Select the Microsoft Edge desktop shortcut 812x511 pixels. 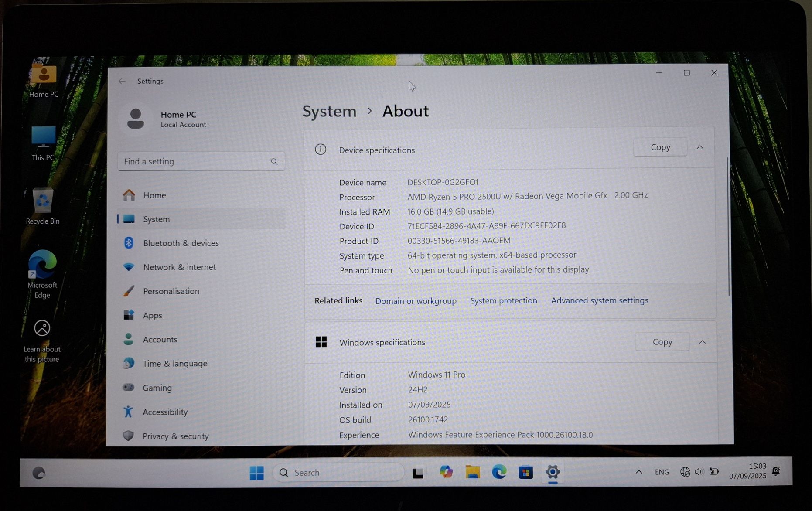pyautogui.click(x=42, y=264)
